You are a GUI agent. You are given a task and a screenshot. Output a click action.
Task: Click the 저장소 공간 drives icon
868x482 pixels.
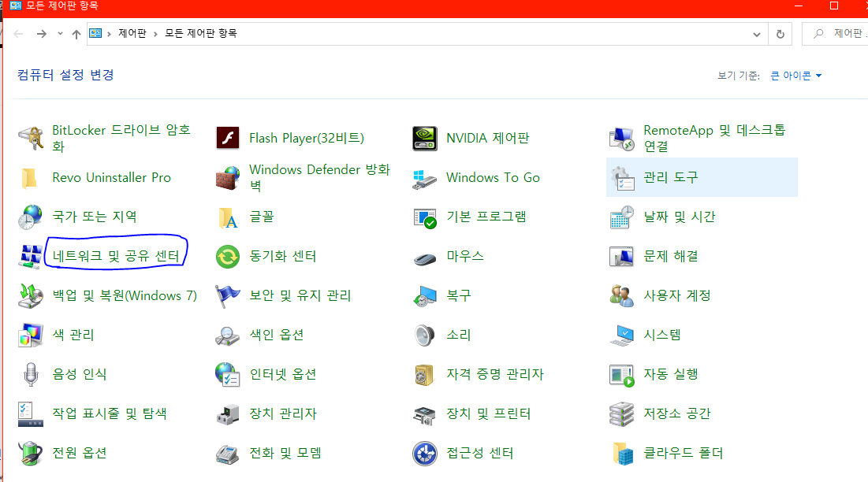coord(622,414)
